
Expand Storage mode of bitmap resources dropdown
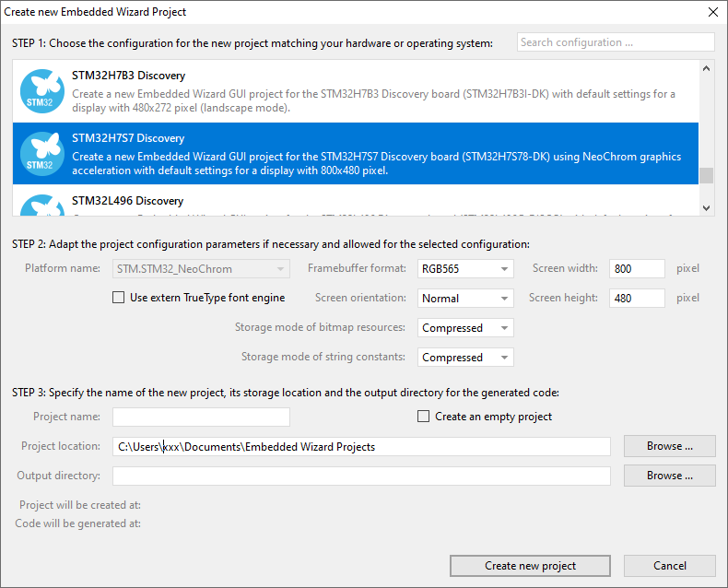coord(465,328)
